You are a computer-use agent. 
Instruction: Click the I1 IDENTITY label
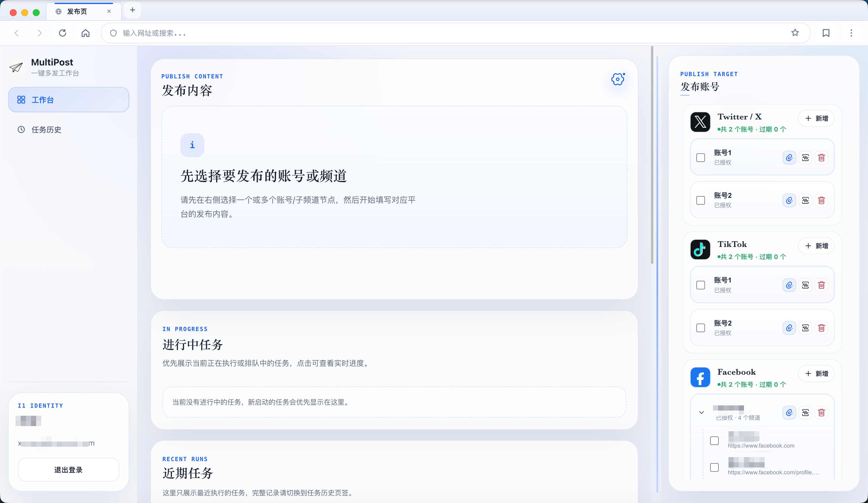click(40, 405)
